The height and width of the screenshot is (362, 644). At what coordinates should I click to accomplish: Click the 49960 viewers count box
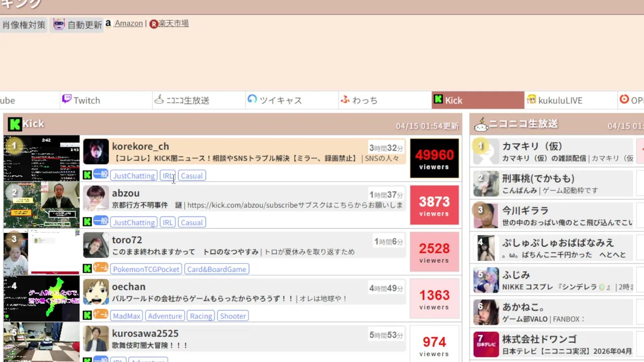click(434, 158)
